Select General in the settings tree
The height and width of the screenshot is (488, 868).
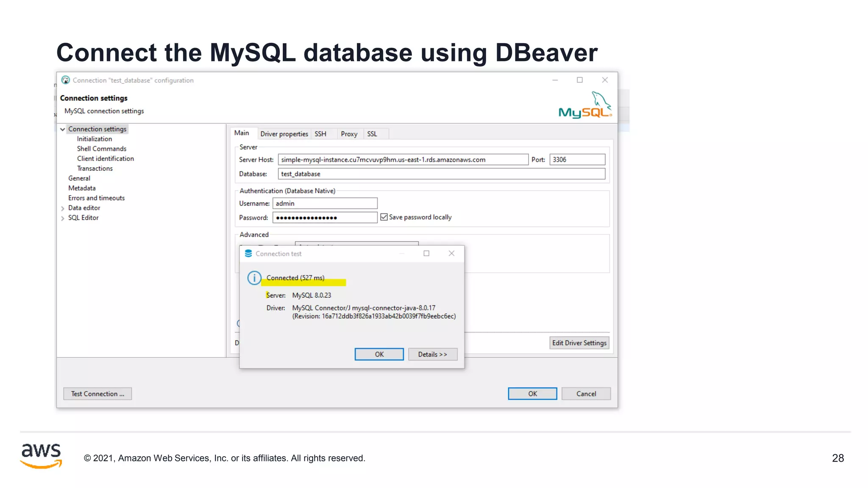(79, 178)
